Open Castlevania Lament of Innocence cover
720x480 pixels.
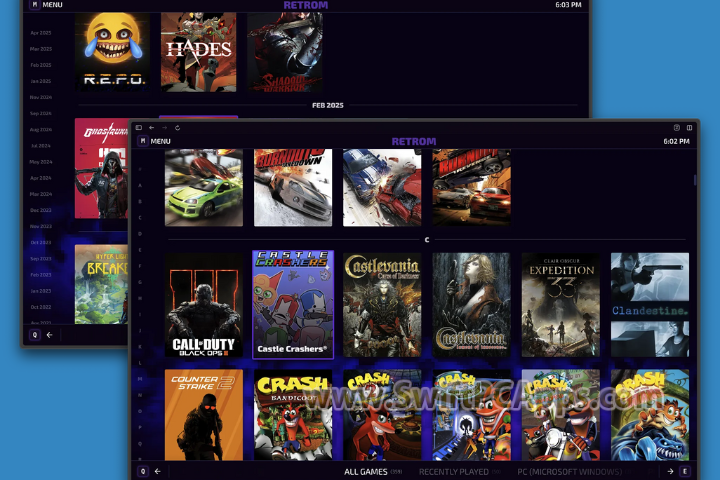471,305
